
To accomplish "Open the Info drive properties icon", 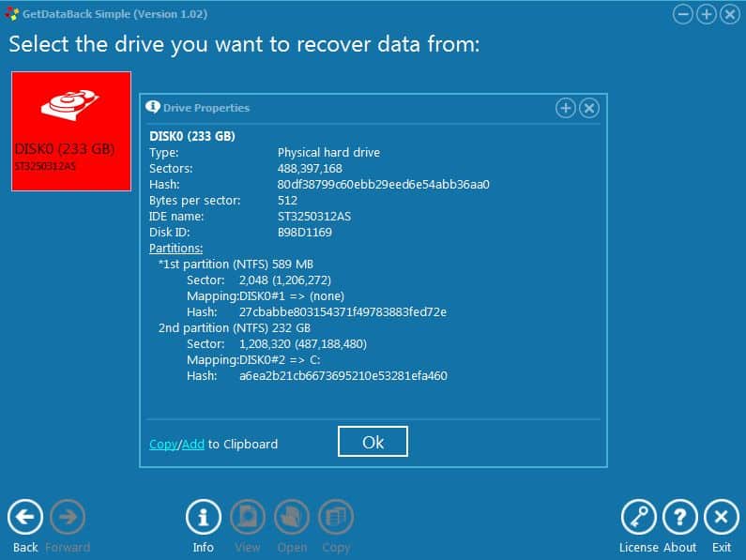I will tap(204, 517).
